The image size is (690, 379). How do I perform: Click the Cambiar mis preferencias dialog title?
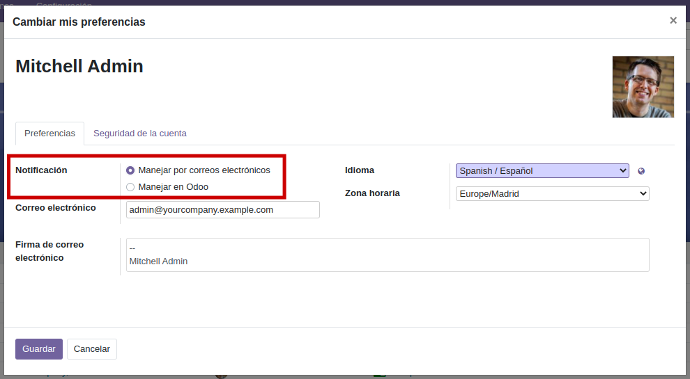pos(79,22)
